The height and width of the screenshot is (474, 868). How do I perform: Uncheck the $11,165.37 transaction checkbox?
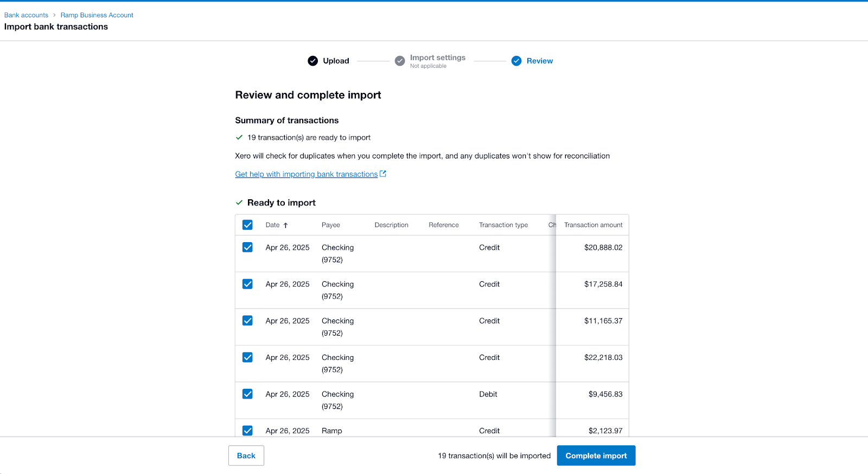pyautogui.click(x=247, y=320)
